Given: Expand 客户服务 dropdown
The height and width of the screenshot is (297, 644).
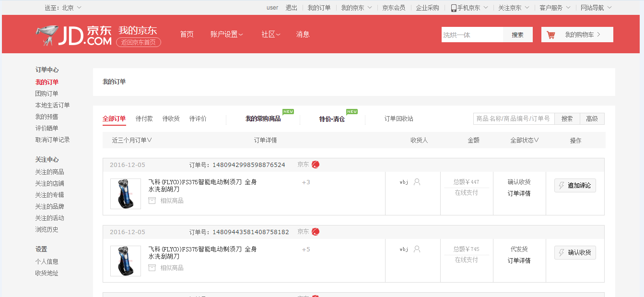Looking at the screenshot, I should pos(555,8).
